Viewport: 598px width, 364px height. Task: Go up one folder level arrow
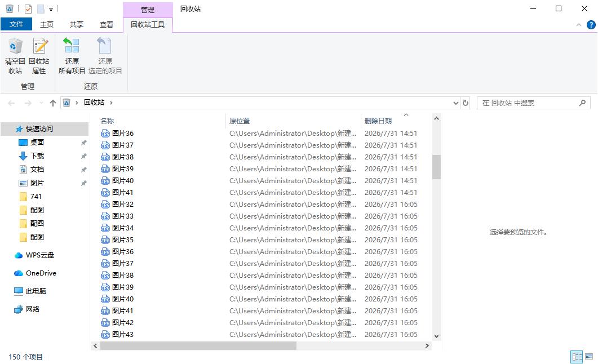pyautogui.click(x=53, y=103)
